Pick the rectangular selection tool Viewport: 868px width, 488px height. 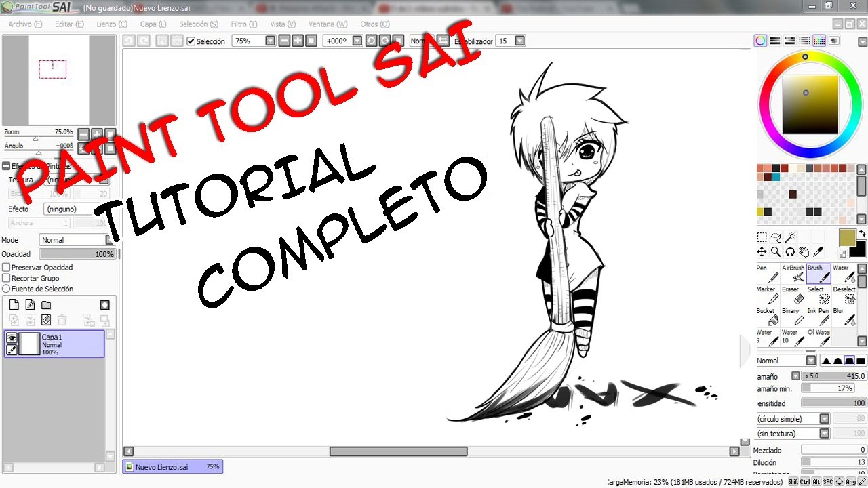point(762,237)
